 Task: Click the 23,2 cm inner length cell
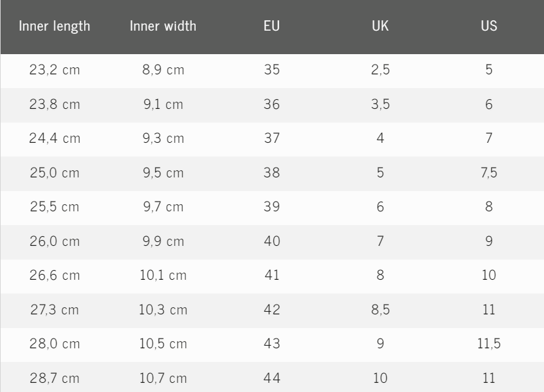55,70
